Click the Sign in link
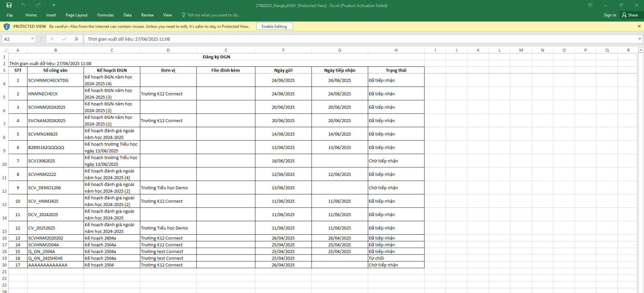 coord(610,15)
